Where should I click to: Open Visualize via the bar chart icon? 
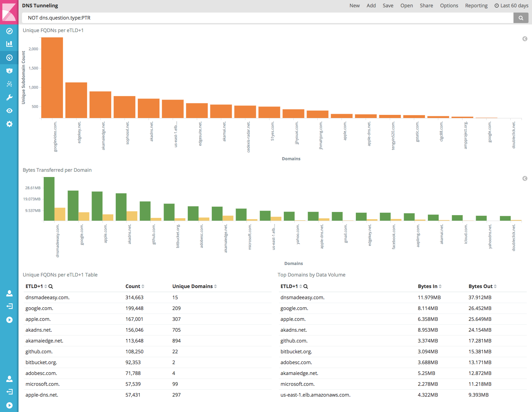(x=9, y=44)
